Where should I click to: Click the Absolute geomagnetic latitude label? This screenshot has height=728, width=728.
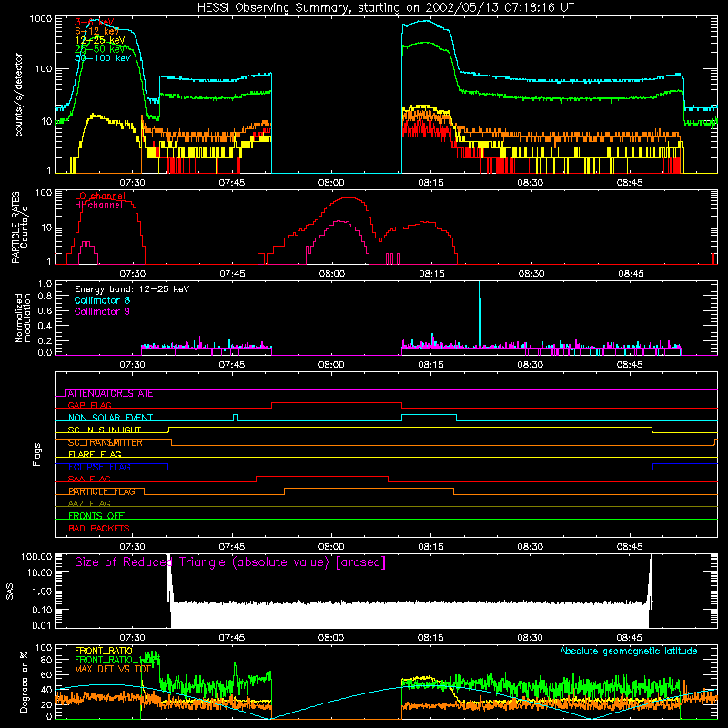pos(629,651)
